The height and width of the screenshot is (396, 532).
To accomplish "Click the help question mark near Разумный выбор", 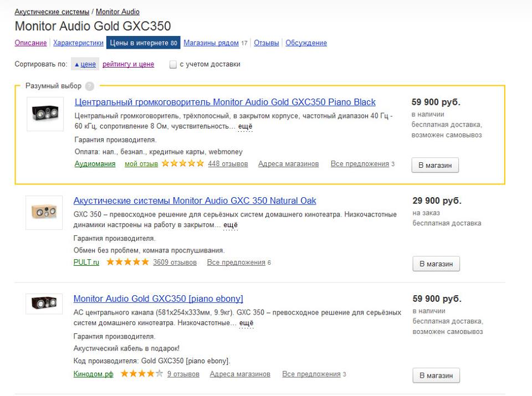I will point(90,86).
